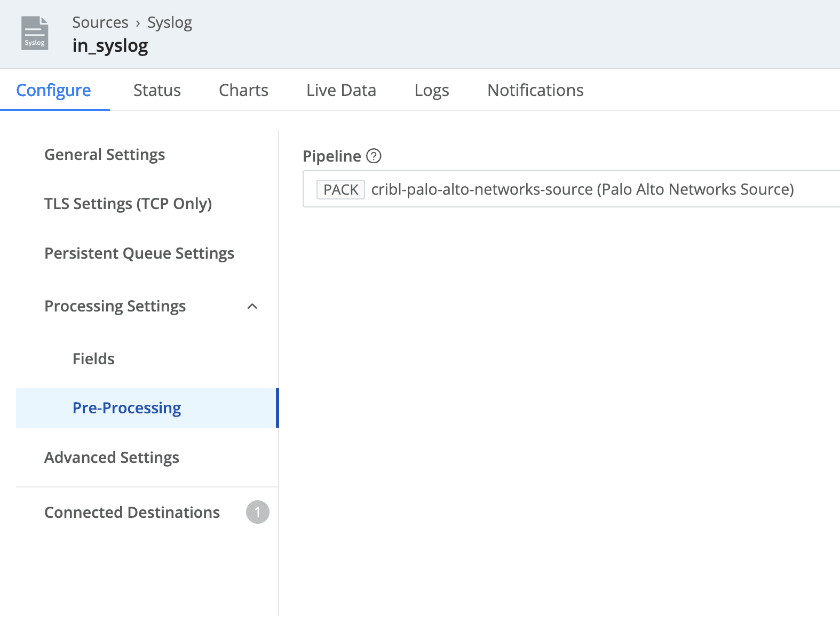Open the Charts tab
Viewport: 840px width, 624px height.
point(243,90)
